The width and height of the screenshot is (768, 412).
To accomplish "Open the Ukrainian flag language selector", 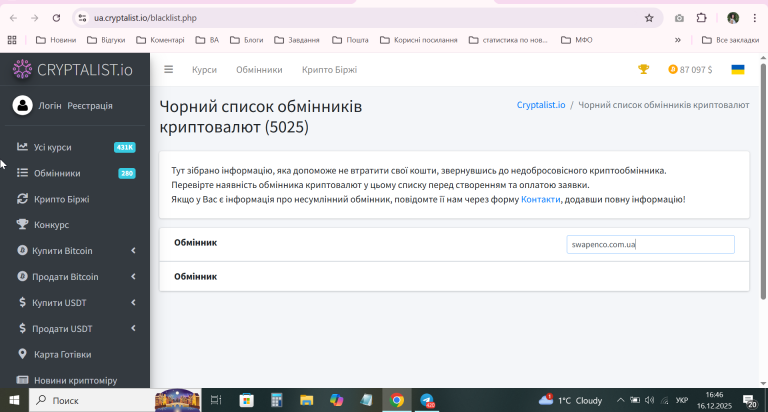I will [738, 70].
